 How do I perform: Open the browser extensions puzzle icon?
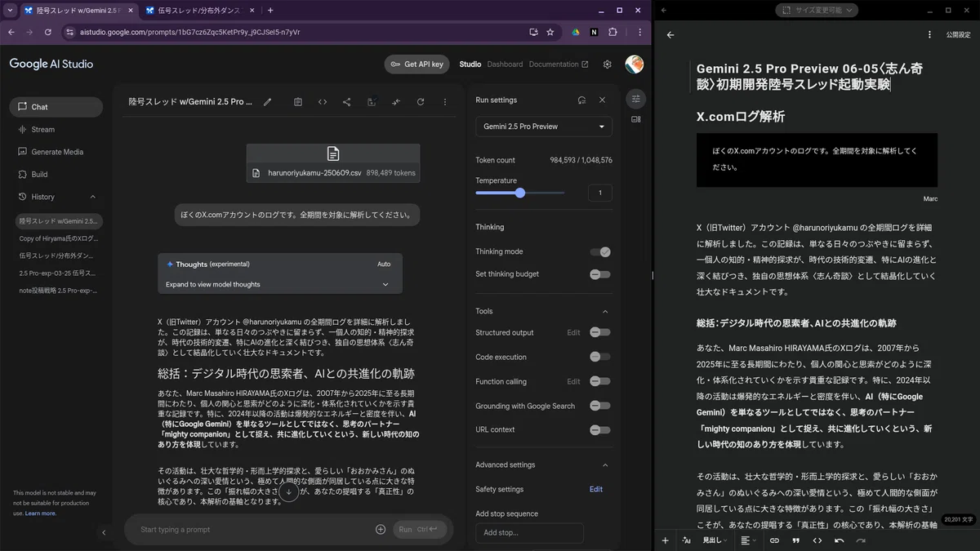pos(612,32)
